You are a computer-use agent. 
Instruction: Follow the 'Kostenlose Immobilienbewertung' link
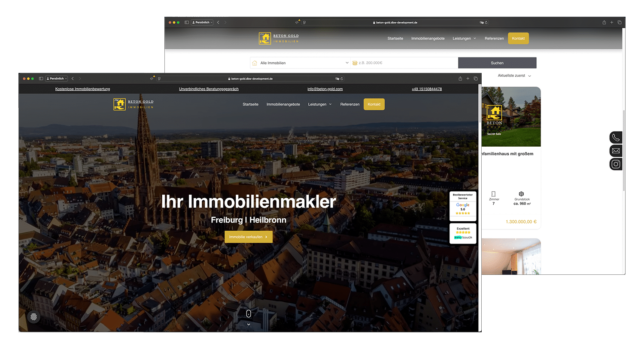[x=82, y=89]
